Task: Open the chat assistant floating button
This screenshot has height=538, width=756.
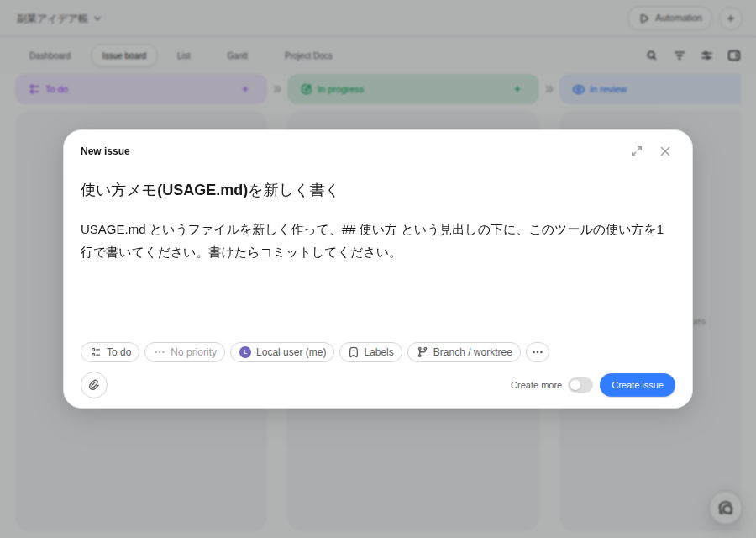Action: click(x=726, y=508)
